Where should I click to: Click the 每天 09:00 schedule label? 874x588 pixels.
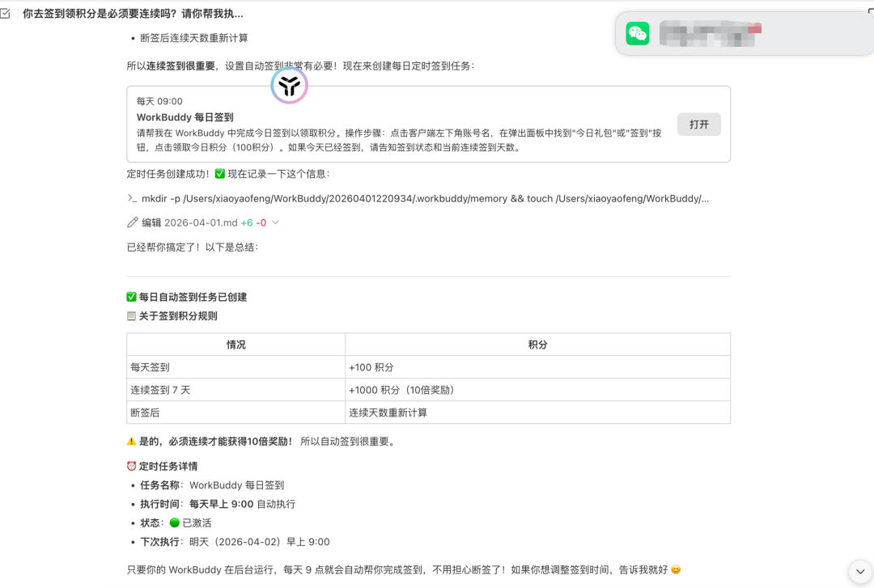pos(159,101)
